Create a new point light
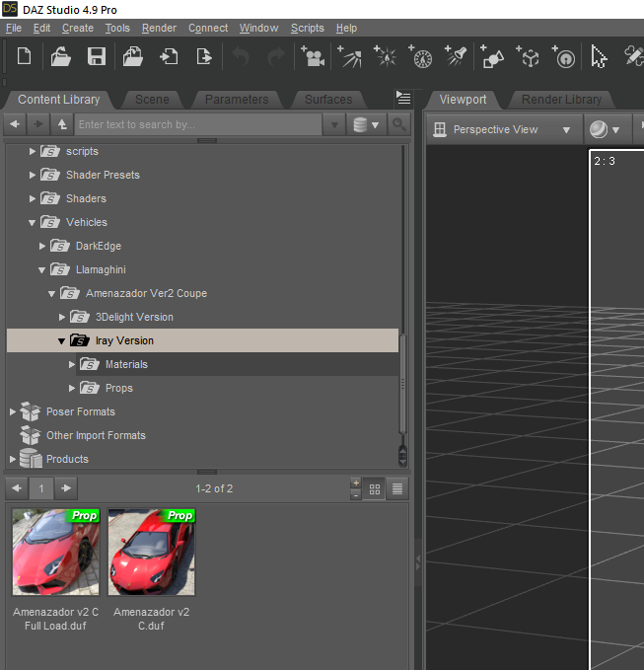 (x=386, y=57)
